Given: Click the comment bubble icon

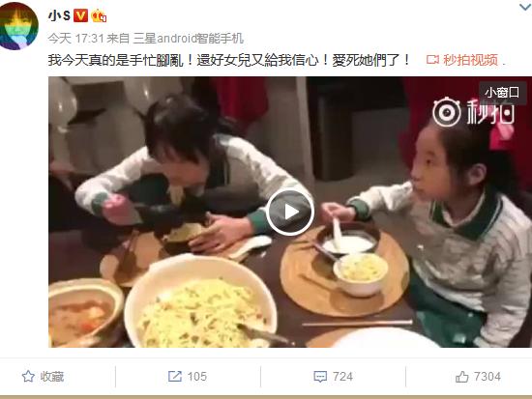Looking at the screenshot, I should (x=320, y=377).
